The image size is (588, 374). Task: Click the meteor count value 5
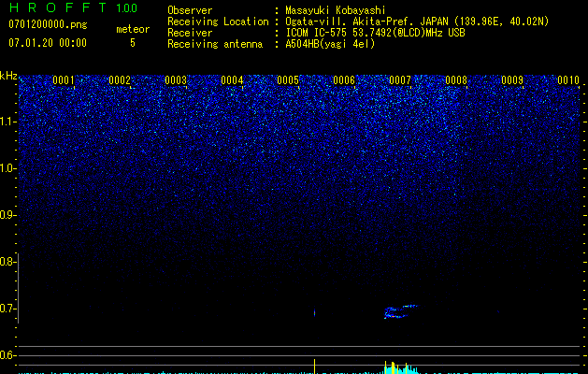tap(133, 43)
